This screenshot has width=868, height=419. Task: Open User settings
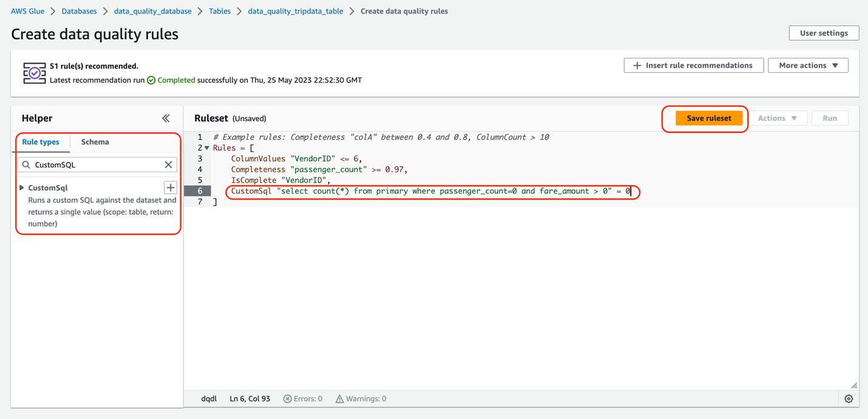(824, 33)
